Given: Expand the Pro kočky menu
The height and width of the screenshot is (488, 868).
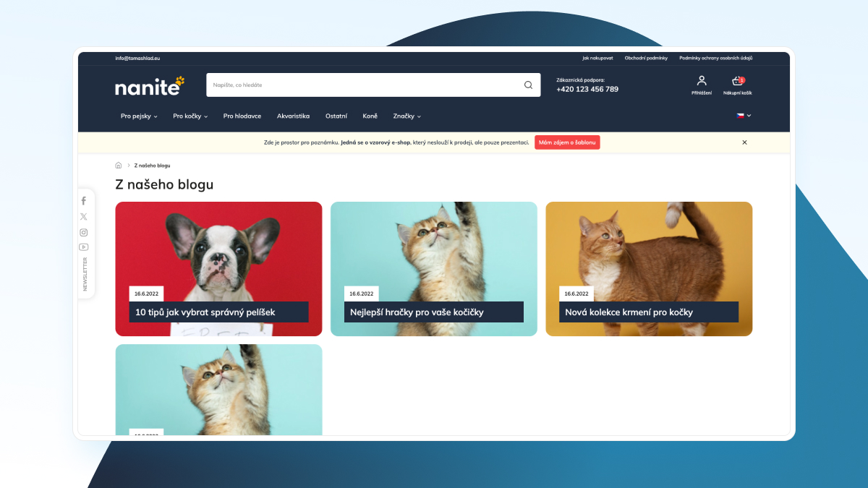Looking at the screenshot, I should pyautogui.click(x=190, y=116).
